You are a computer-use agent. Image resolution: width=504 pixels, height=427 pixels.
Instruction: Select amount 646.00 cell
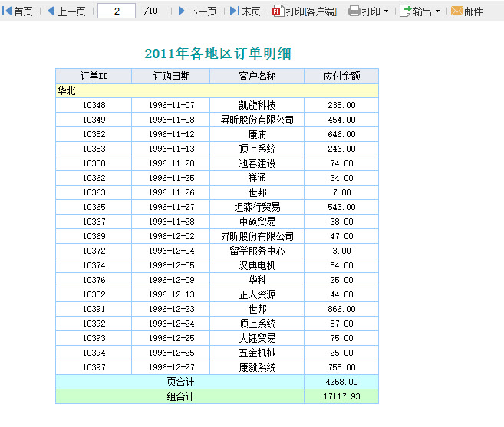point(341,134)
